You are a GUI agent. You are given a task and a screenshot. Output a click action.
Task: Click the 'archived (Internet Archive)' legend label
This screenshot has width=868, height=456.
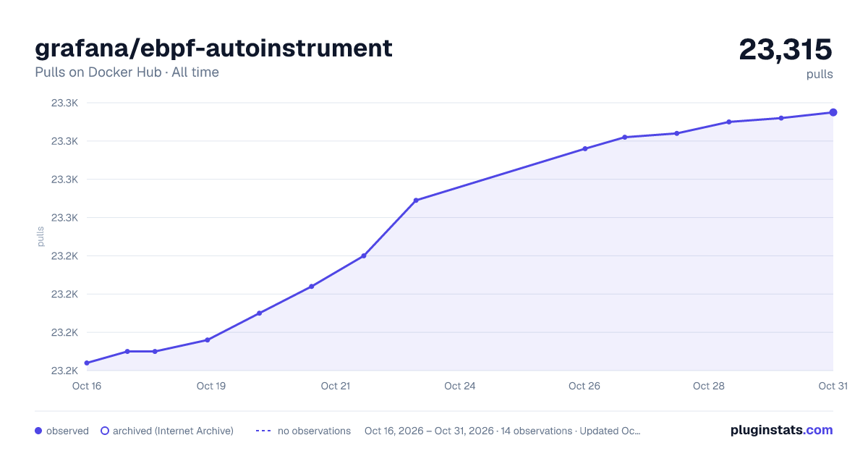click(173, 431)
